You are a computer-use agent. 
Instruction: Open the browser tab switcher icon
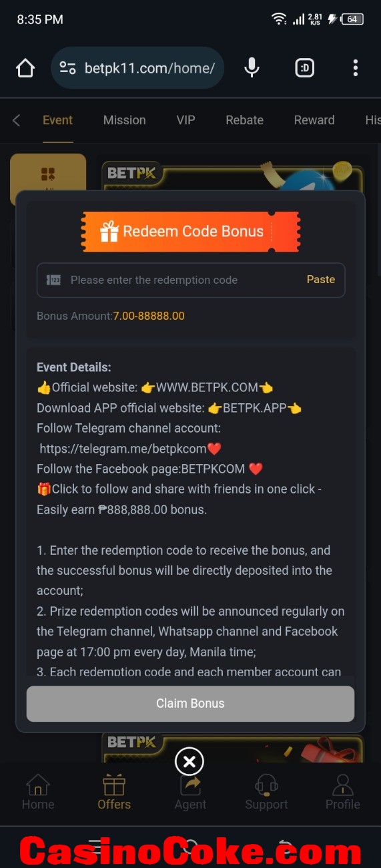(x=305, y=68)
